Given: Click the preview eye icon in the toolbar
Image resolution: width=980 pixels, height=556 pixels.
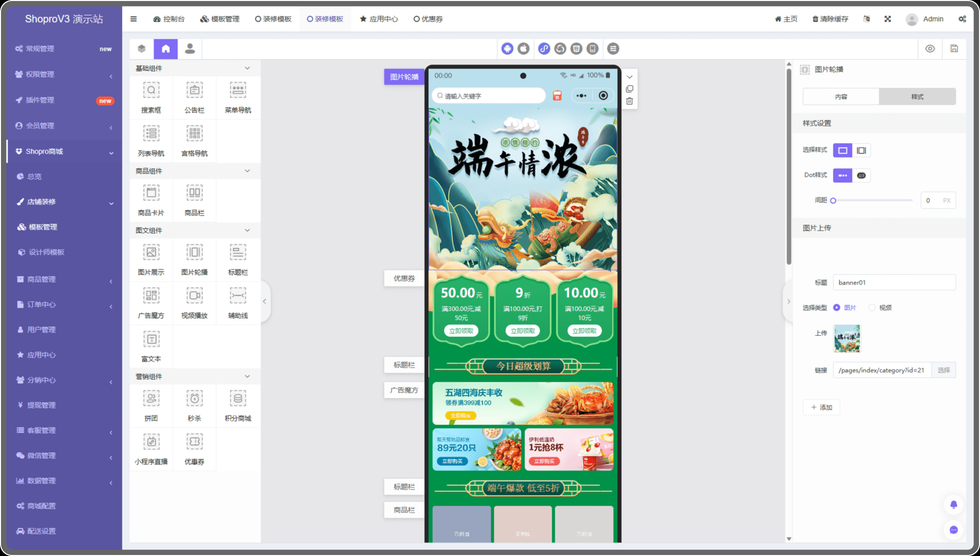Looking at the screenshot, I should [x=930, y=49].
